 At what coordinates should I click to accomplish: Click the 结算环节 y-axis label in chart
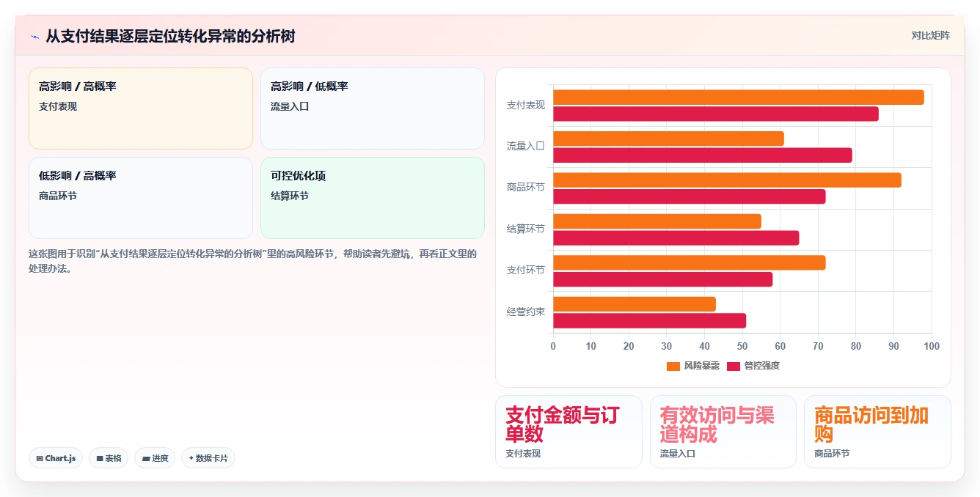pyautogui.click(x=526, y=229)
